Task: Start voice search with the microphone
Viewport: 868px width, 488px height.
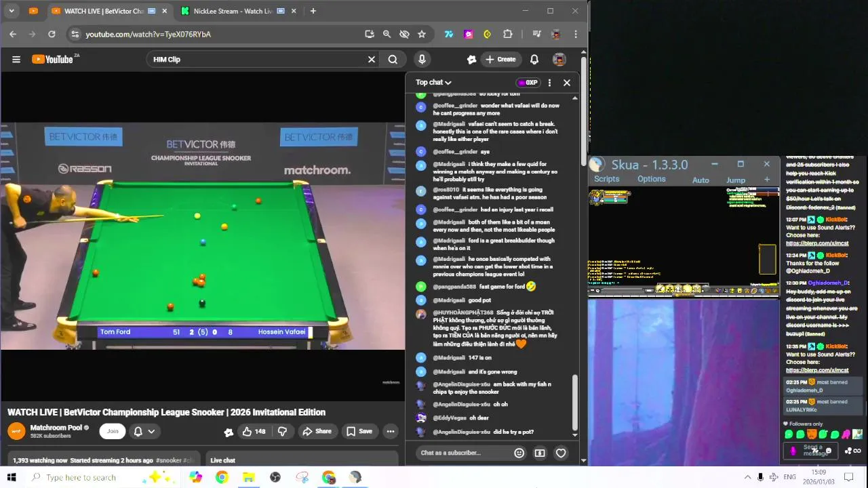Action: click(422, 60)
